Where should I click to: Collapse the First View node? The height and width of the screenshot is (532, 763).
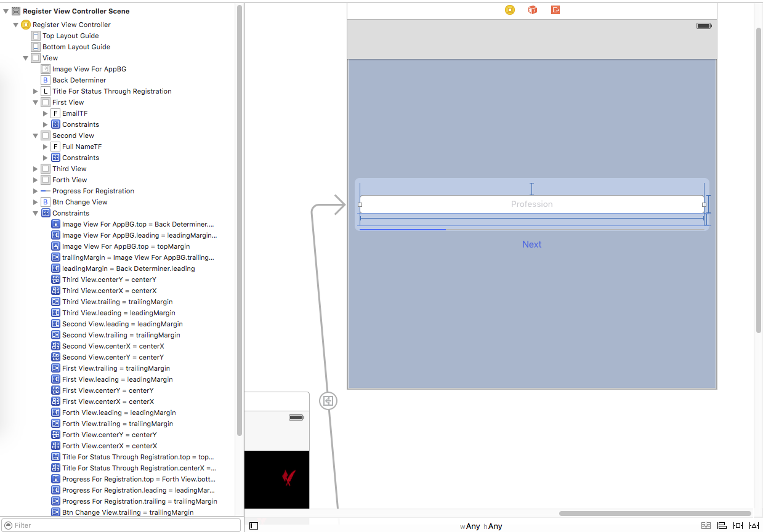click(x=35, y=102)
